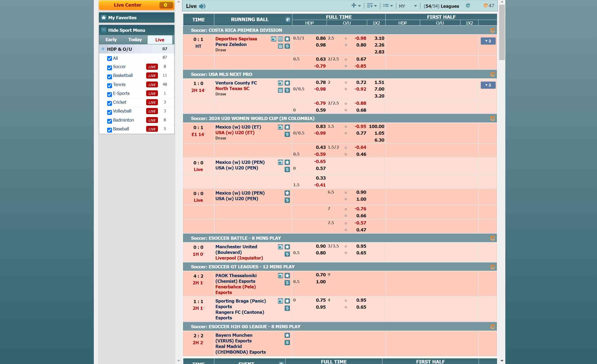Image resolution: width=597 pixels, height=364 pixels.
Task: Refresh USA MLS Next Pro league odds
Action: click(x=493, y=75)
